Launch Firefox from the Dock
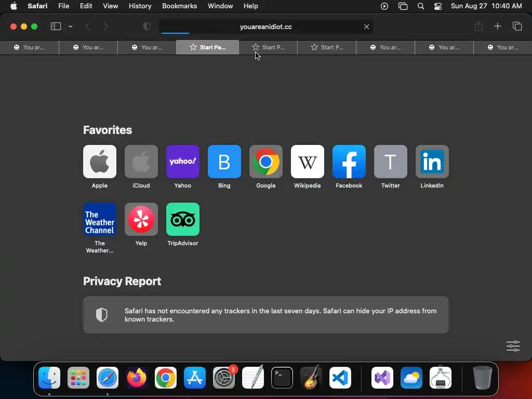Image resolution: width=532 pixels, height=399 pixels. 137,378
